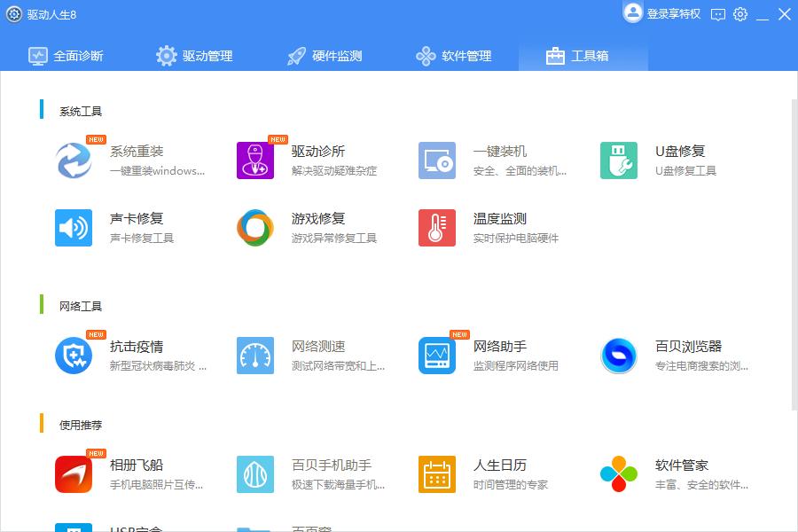The height and width of the screenshot is (532, 798).
Task: Click the 声卡修复 sound card repair icon
Action: 74,228
